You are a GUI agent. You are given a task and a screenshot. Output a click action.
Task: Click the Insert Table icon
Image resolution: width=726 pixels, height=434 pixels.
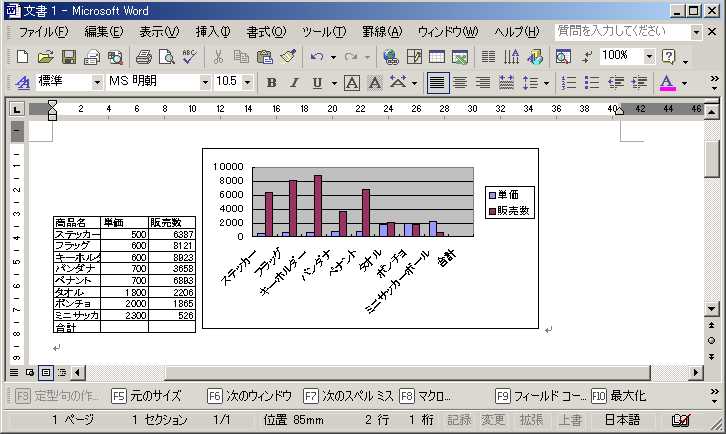coord(437,57)
